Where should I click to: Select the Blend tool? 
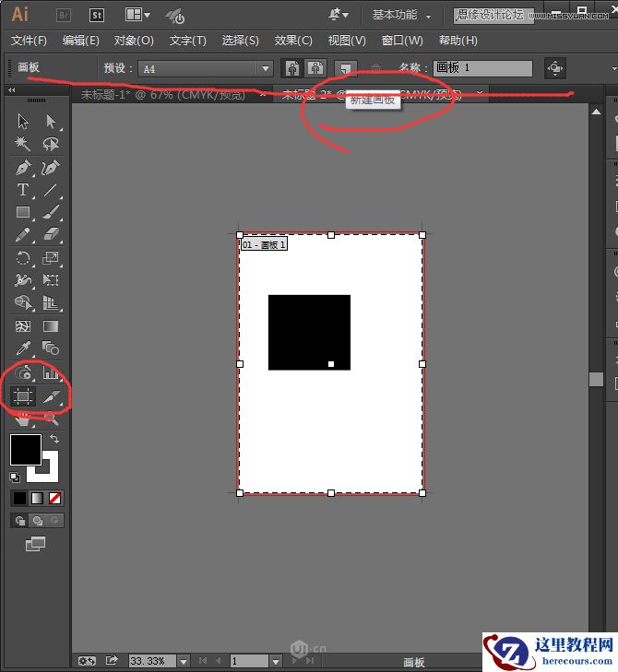51,348
